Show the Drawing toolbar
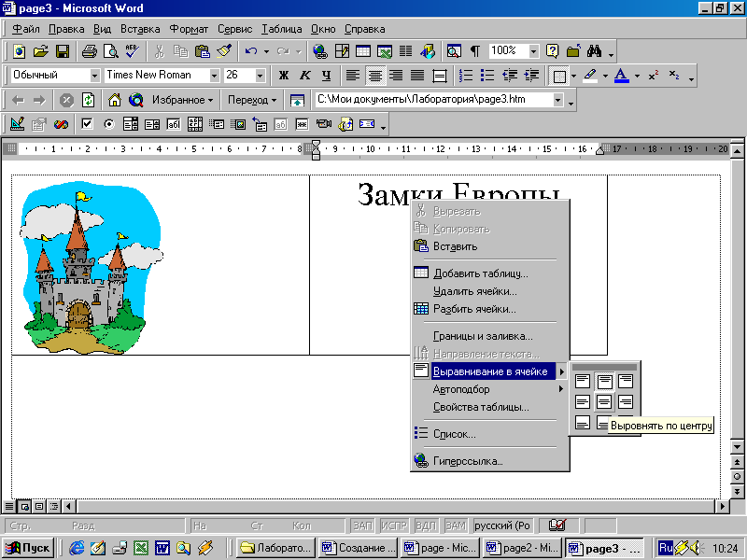 pyautogui.click(x=428, y=51)
